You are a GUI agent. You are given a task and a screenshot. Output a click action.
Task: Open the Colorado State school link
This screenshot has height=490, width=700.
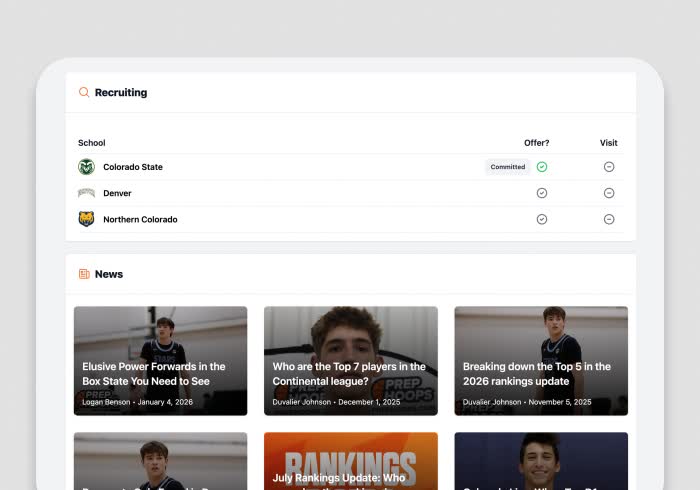(x=133, y=167)
